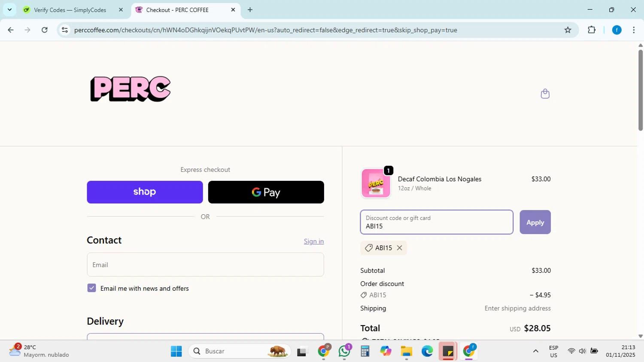
Task: Go back to the previous page
Action: click(11, 30)
